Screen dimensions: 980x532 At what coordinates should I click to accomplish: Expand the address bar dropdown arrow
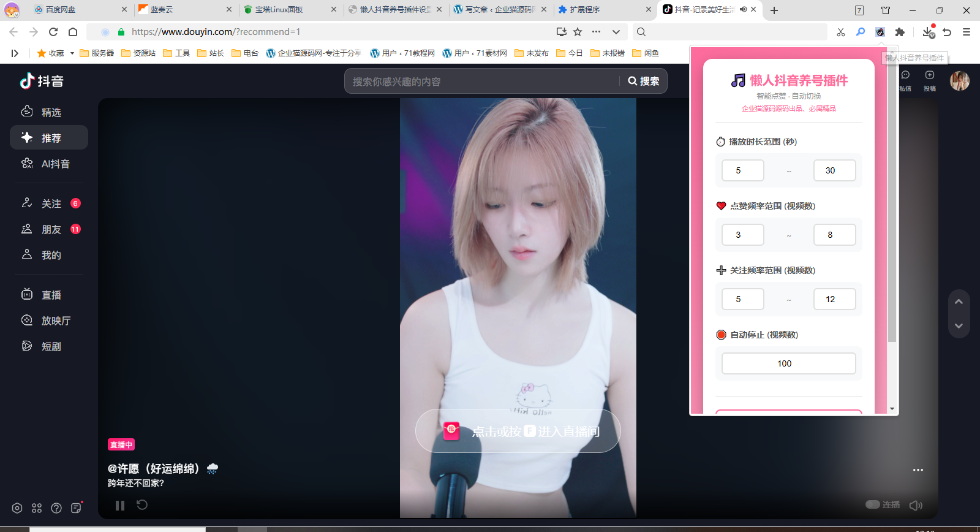click(616, 32)
